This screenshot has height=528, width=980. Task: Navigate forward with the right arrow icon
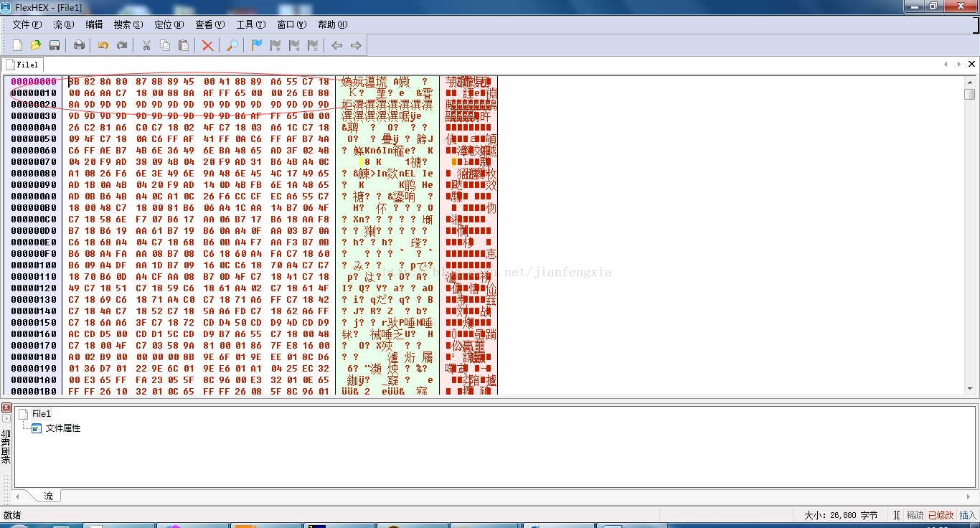356,45
